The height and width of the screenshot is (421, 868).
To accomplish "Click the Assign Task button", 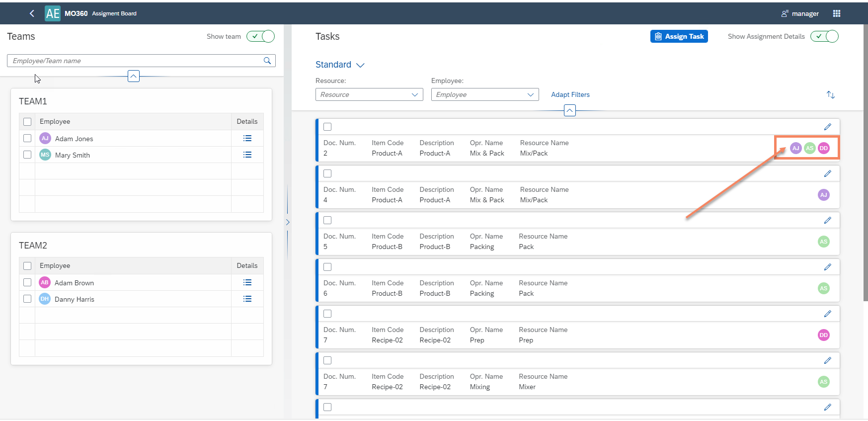I will (x=679, y=36).
